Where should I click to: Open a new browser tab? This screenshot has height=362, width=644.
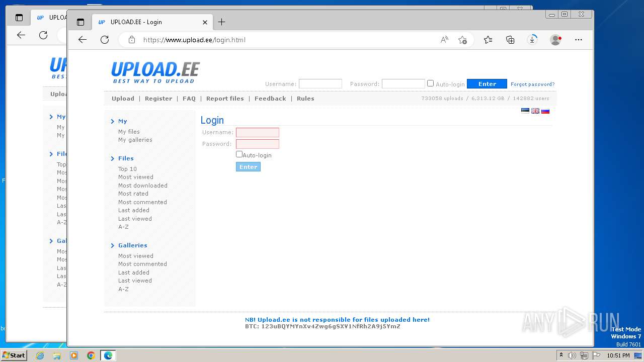[221, 22]
